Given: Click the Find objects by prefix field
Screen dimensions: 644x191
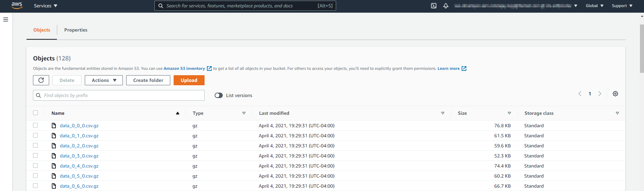Looking at the screenshot, I should click(119, 95).
